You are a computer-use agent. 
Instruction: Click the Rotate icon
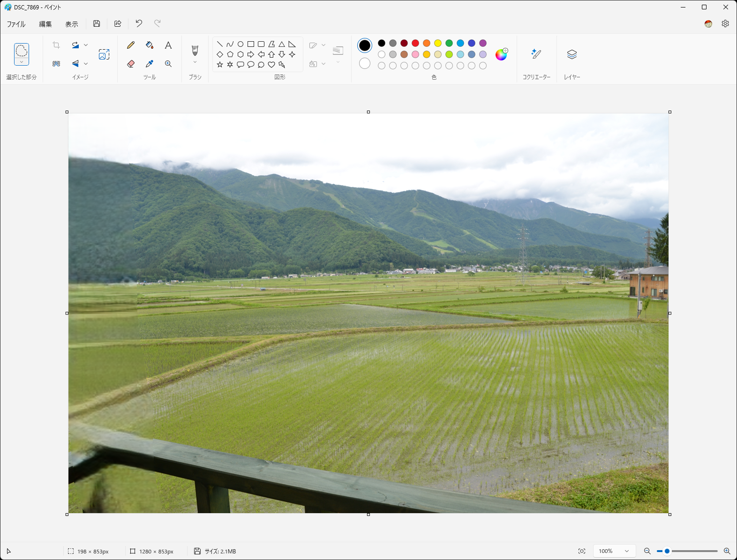point(75,45)
